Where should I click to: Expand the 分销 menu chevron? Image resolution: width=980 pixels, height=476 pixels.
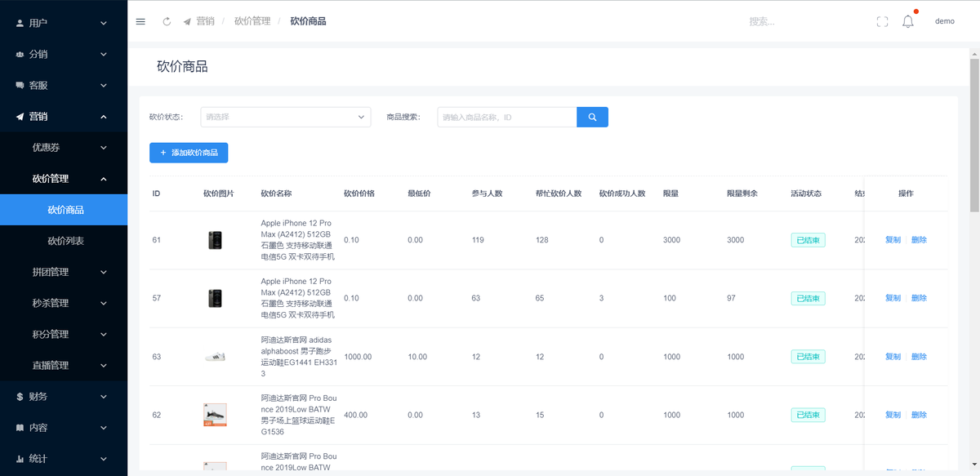point(104,54)
